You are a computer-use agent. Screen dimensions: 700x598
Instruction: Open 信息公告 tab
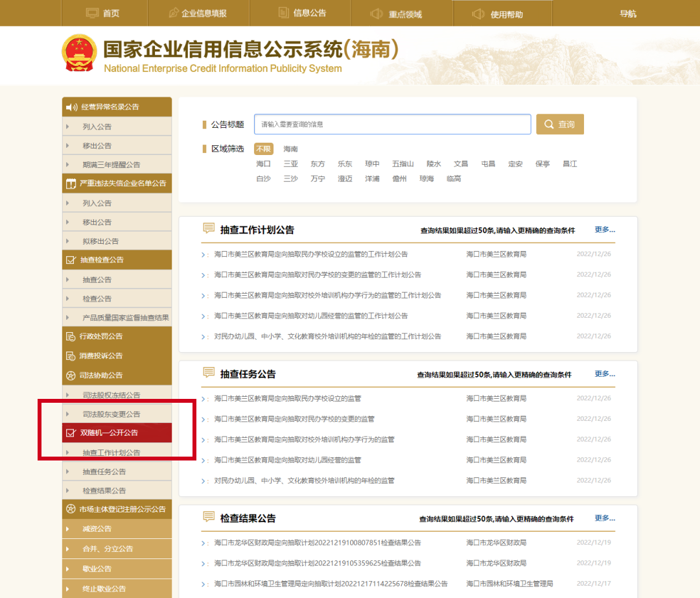click(300, 14)
